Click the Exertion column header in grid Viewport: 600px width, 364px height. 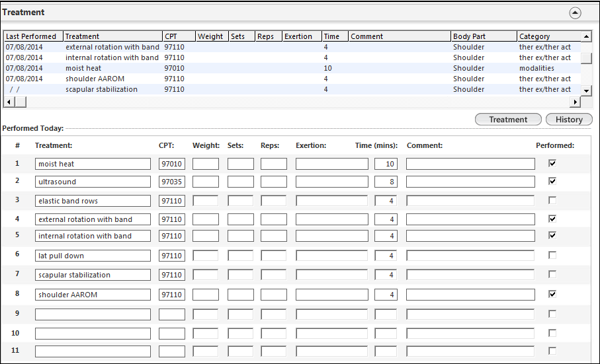point(302,36)
